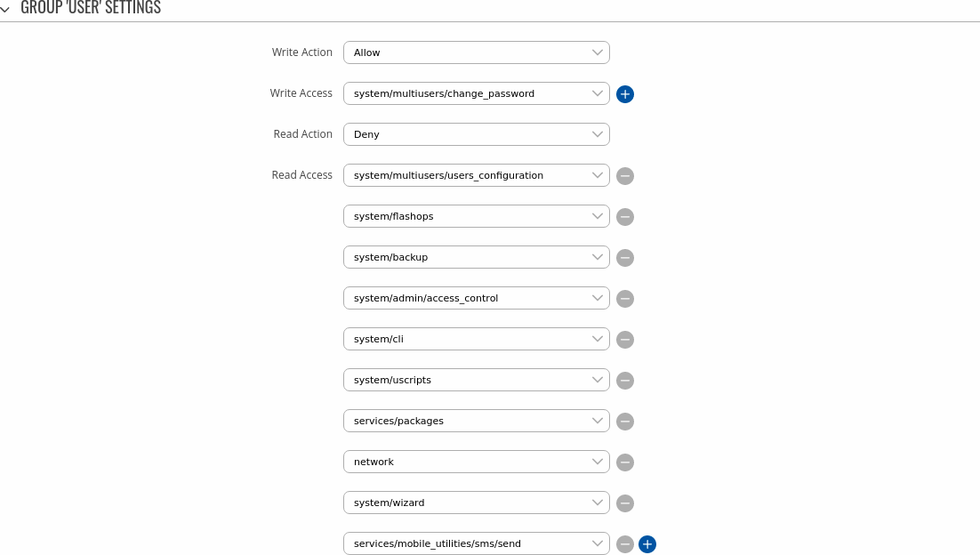Open the system/flashops dropdown
Viewport: 980px width, 555px height.
click(476, 216)
